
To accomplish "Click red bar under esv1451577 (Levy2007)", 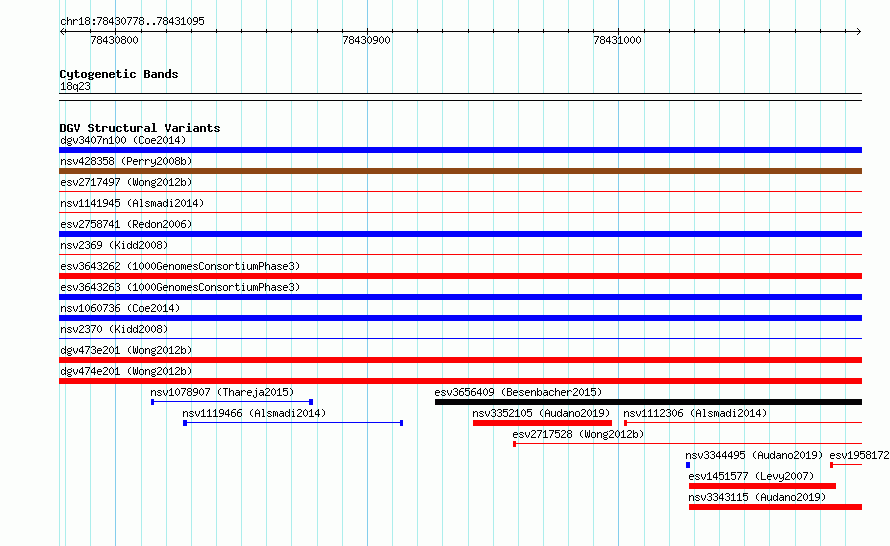I will tap(762, 486).
